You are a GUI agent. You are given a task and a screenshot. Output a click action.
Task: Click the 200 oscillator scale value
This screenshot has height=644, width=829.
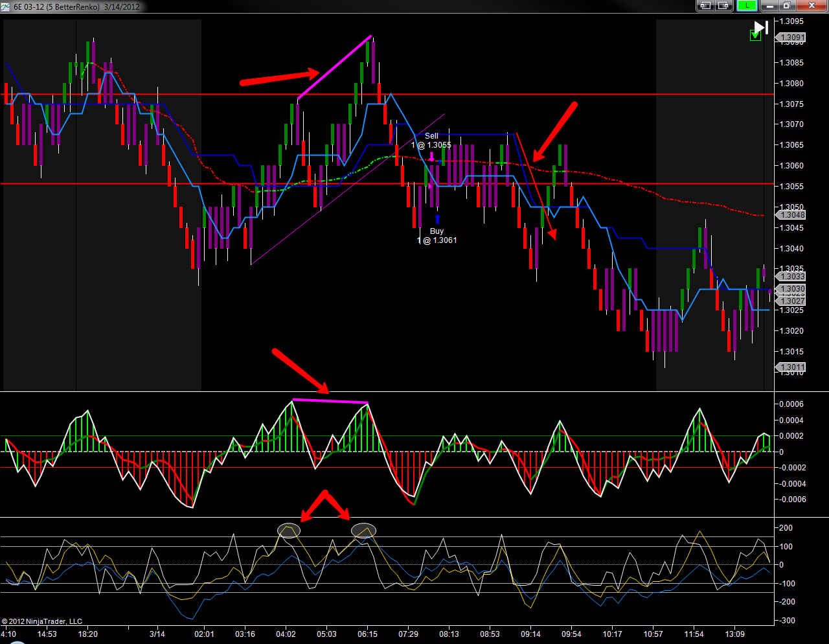coord(786,528)
